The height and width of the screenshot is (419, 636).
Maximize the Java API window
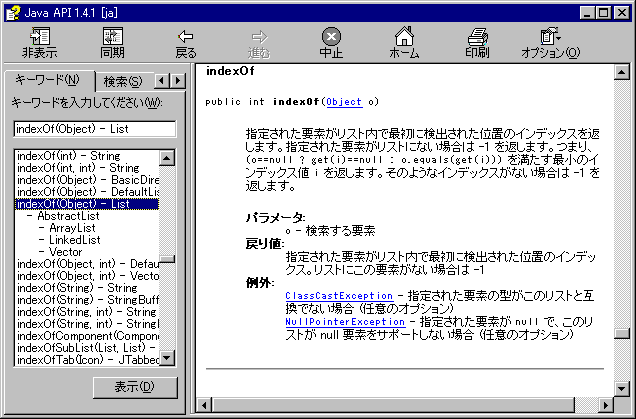coord(604,13)
